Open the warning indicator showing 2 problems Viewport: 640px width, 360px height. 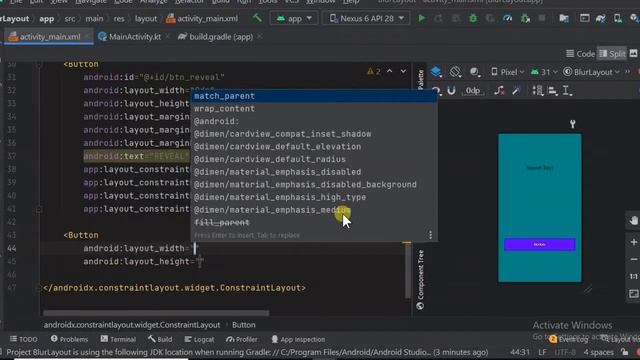pos(373,71)
